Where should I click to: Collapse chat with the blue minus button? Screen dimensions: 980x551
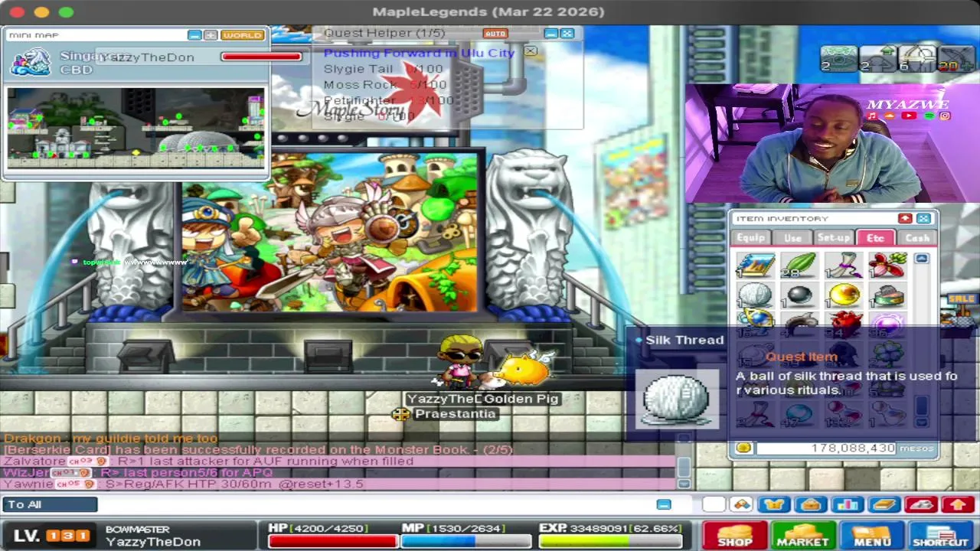pyautogui.click(x=664, y=504)
